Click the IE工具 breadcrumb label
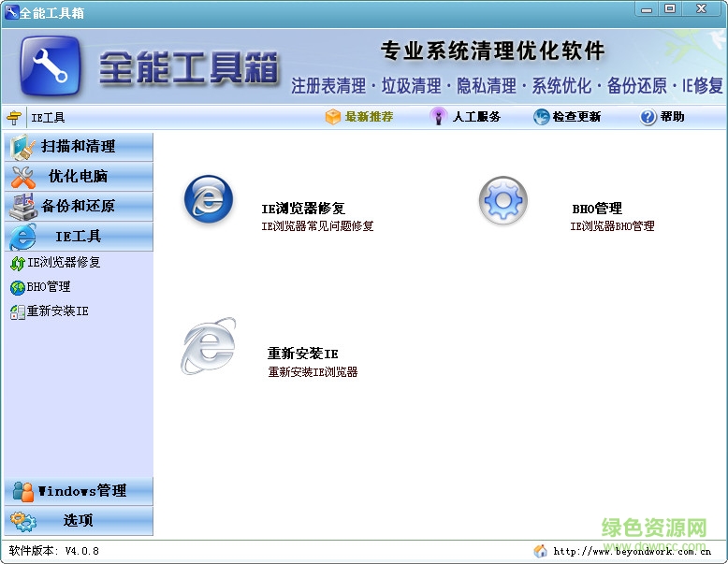This screenshot has height=564, width=728. tap(48, 118)
